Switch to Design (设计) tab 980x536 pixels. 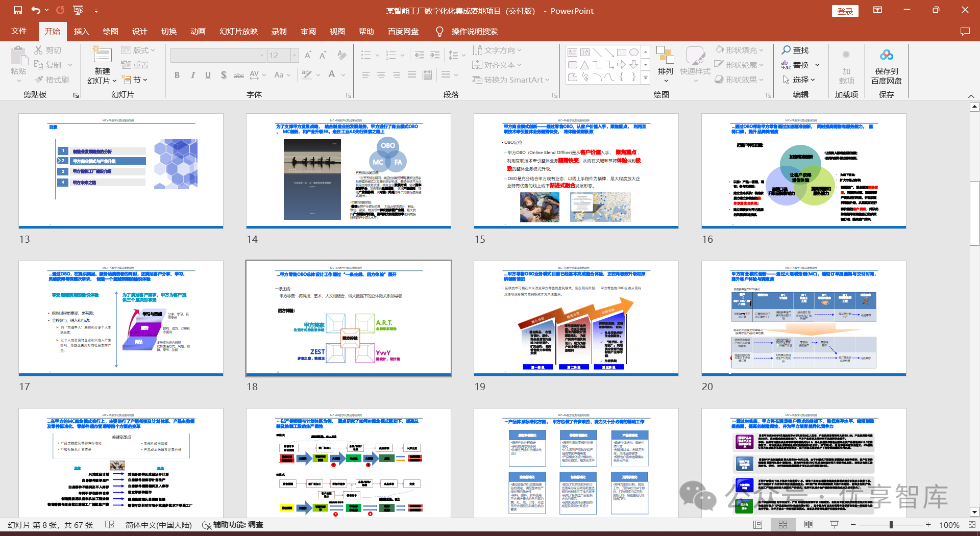[139, 31]
